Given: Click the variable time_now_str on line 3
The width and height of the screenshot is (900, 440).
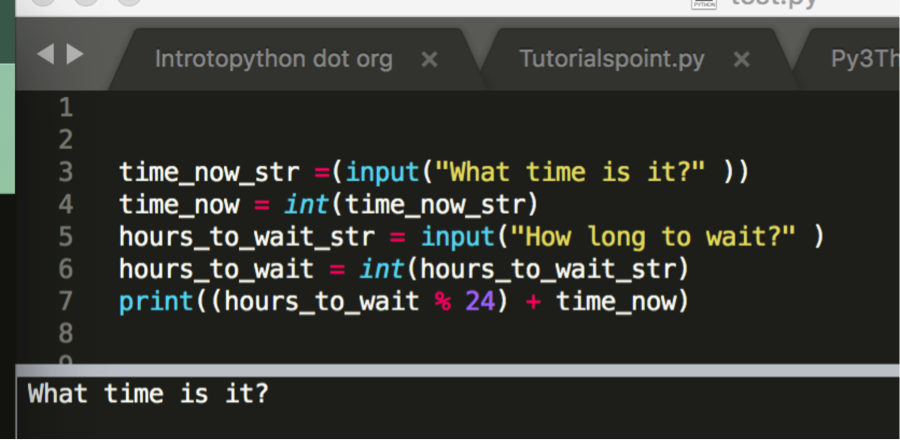Looking at the screenshot, I should click(x=210, y=173).
